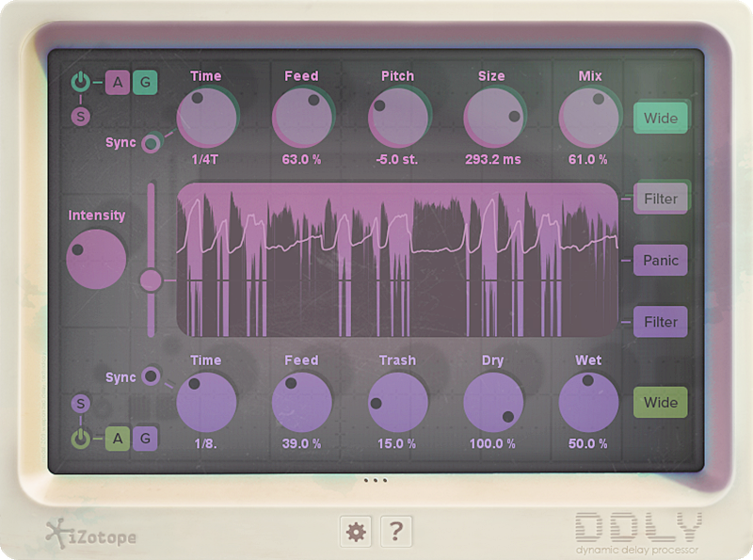This screenshot has height=560, width=753.
Task: Click the Intensity knob
Action: pyautogui.click(x=96, y=260)
